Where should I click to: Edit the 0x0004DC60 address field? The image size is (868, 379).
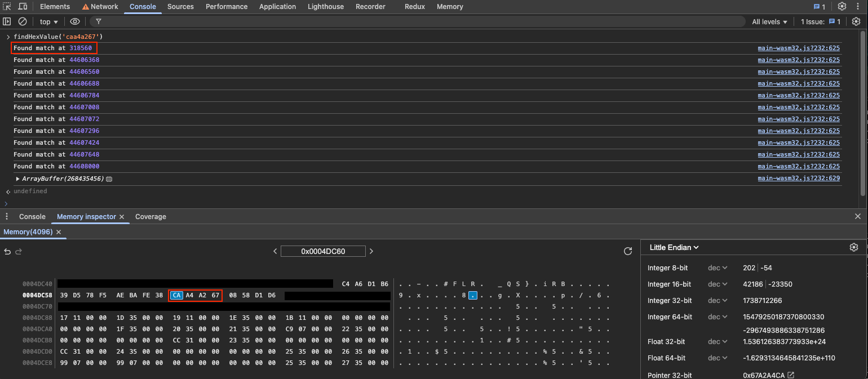click(x=323, y=251)
